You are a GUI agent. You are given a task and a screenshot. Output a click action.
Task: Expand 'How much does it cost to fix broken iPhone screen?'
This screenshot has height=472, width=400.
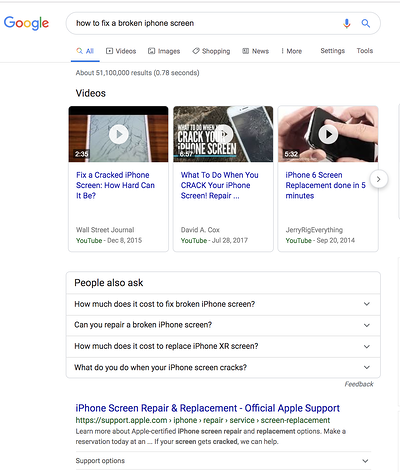tap(223, 304)
